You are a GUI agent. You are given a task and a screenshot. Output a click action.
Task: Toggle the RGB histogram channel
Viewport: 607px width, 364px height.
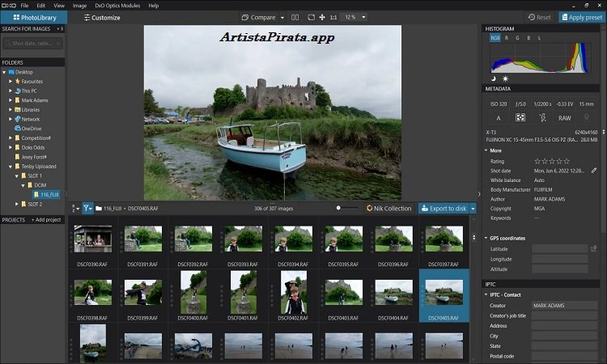pos(495,37)
